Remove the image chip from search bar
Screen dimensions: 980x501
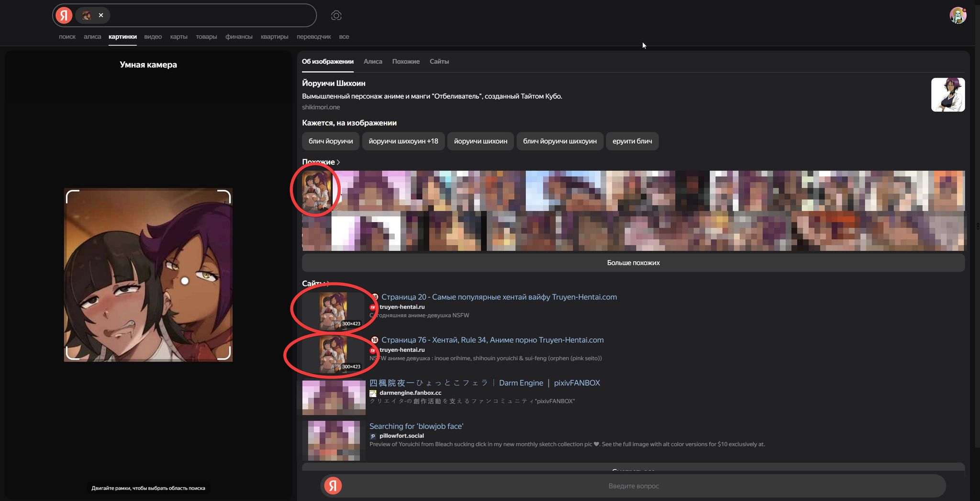[x=101, y=15]
